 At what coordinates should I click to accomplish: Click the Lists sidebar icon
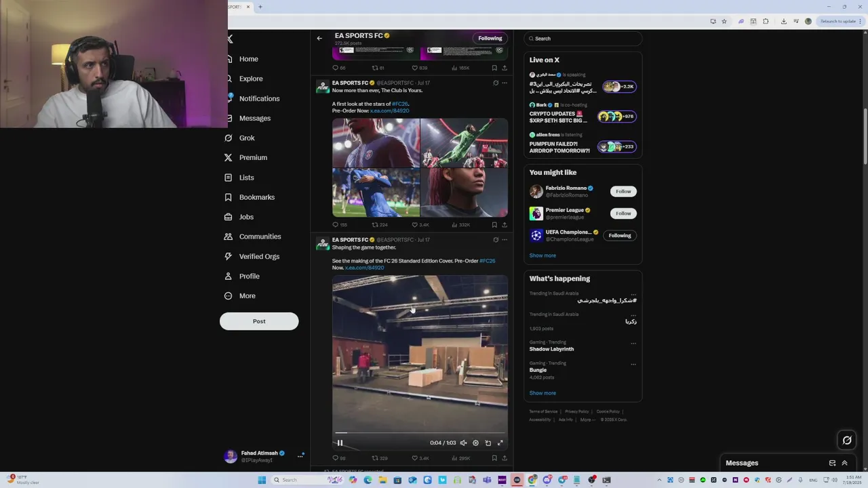click(x=228, y=178)
